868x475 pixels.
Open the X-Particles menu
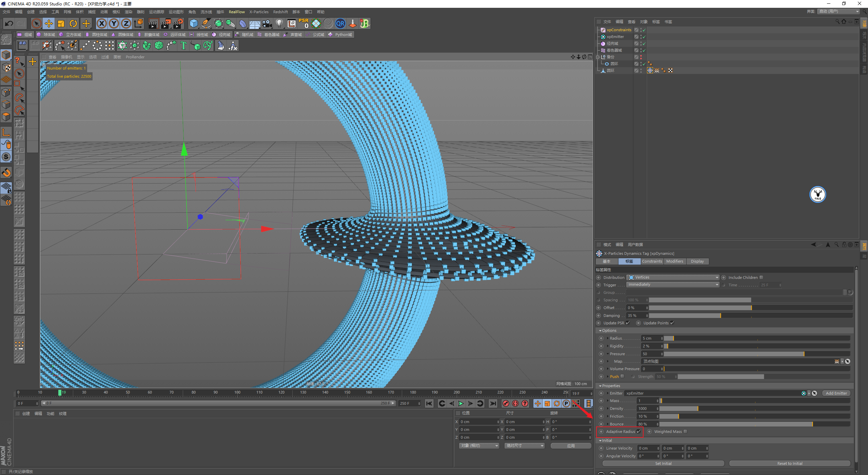(x=259, y=12)
